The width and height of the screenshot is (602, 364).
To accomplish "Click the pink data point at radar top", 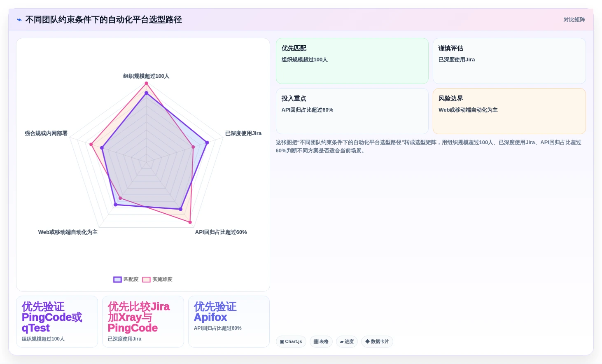I will [x=146, y=83].
